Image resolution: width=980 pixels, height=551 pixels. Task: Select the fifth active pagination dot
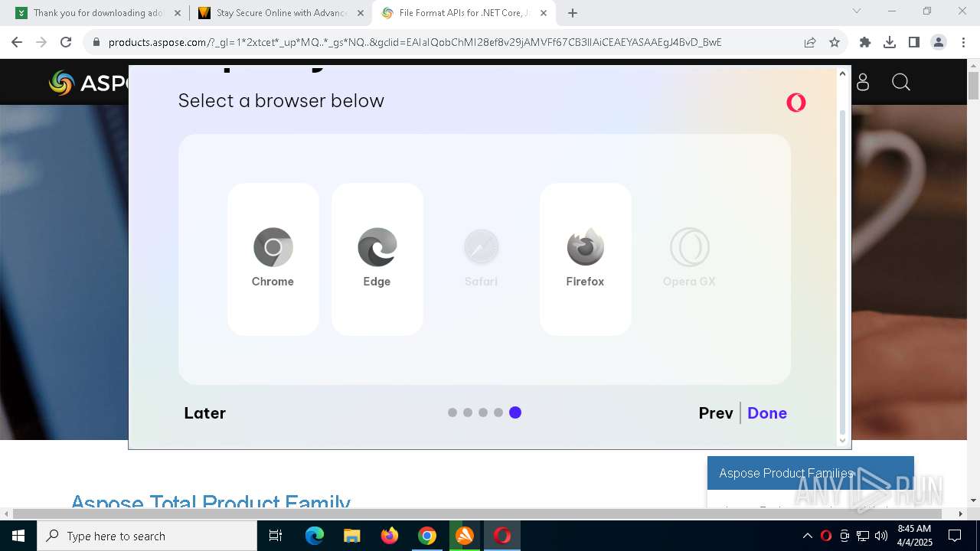click(515, 412)
